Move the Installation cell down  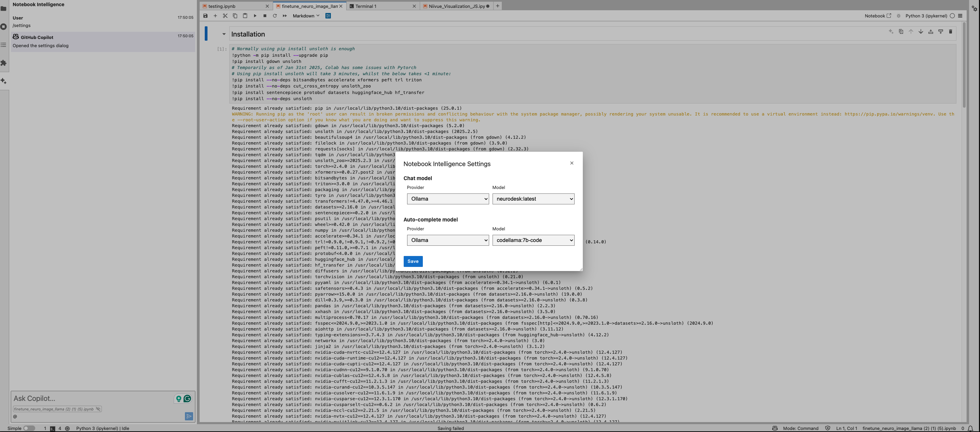point(921,31)
